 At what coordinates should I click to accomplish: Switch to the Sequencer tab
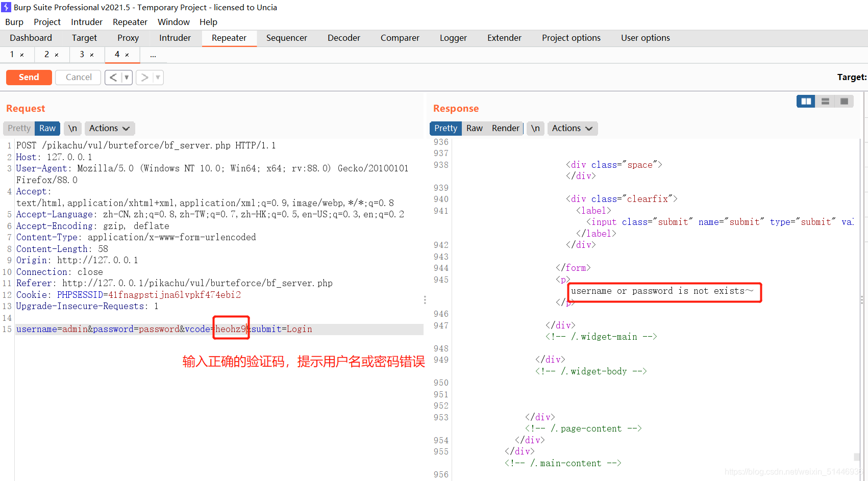pos(287,38)
